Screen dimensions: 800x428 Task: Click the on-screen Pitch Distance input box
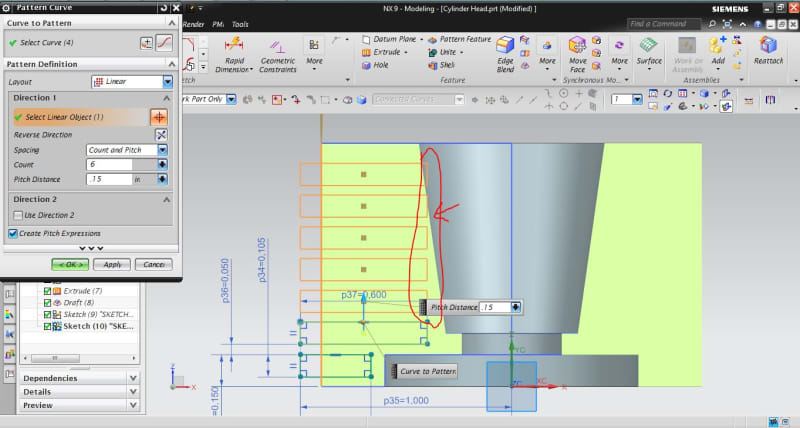(x=495, y=307)
